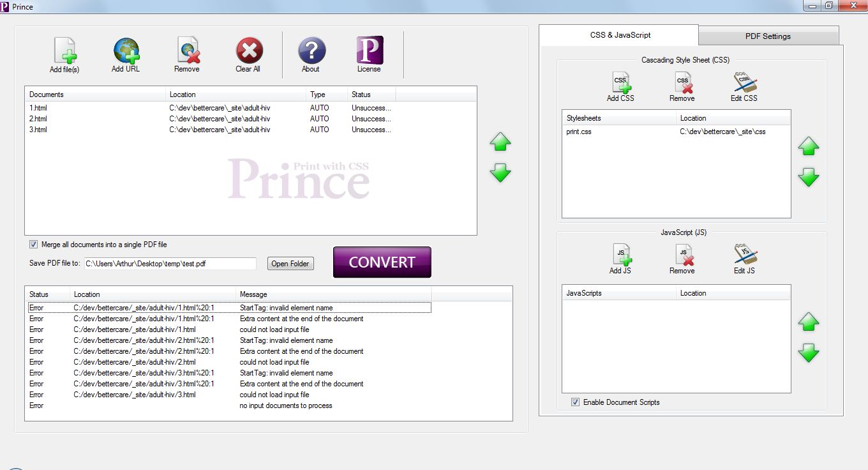
Task: Click the Add file(s) icon
Action: 64,51
